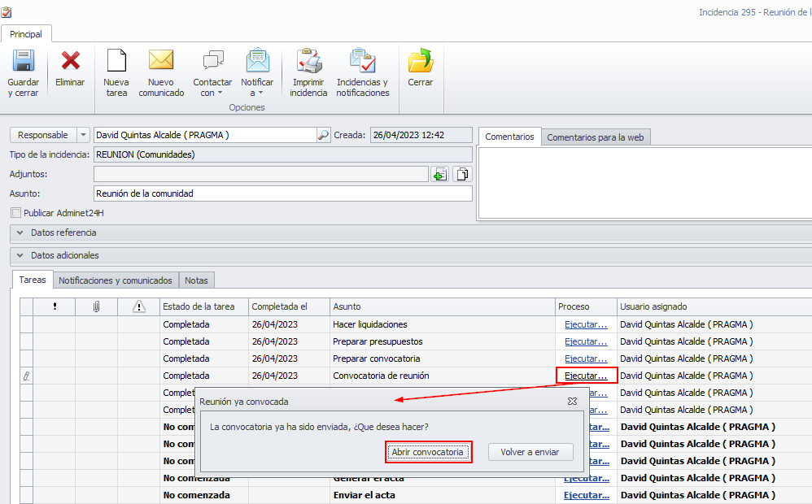Create a Nueva tarea from the ribbon
The height and width of the screenshot is (504, 812).
point(116,72)
